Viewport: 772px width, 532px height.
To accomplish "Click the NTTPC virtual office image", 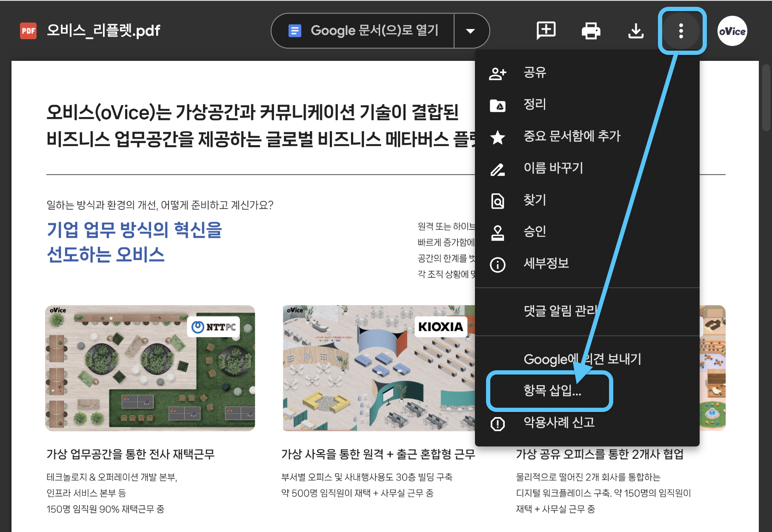I will [x=150, y=368].
